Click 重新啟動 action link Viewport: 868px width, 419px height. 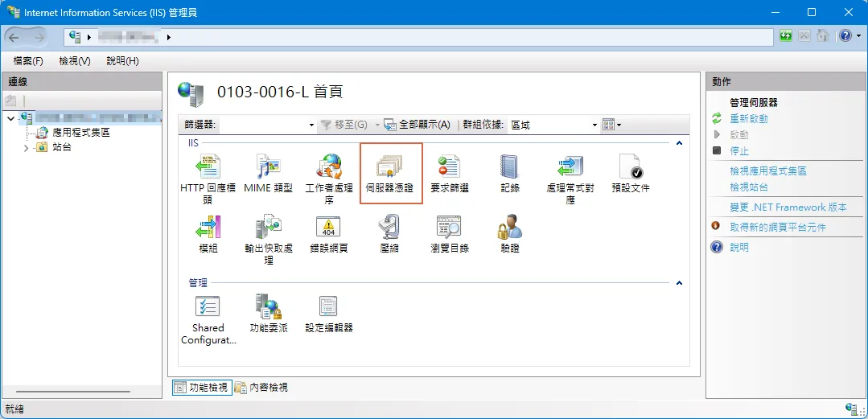(748, 118)
